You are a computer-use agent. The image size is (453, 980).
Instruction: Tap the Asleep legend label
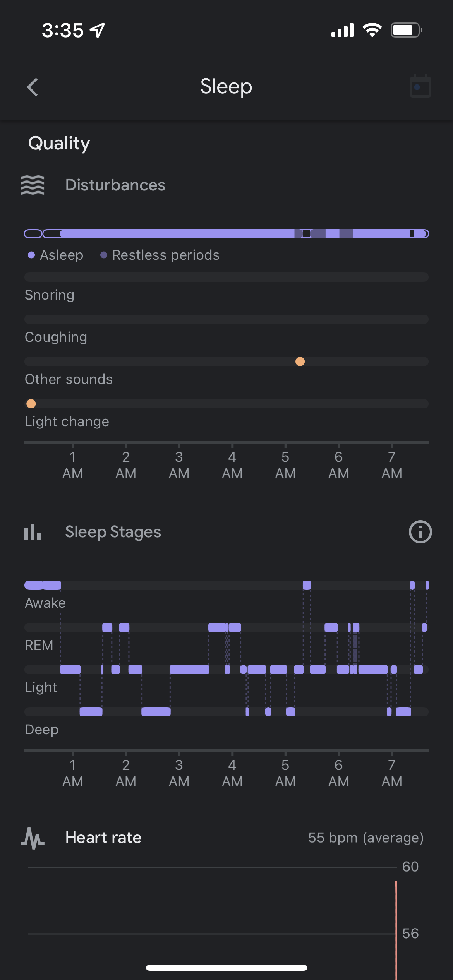pos(61,255)
